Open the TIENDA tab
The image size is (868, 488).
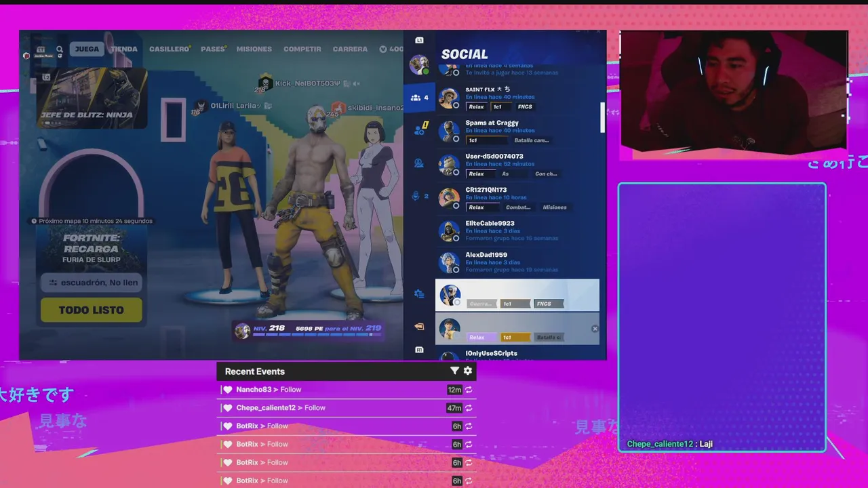(124, 49)
